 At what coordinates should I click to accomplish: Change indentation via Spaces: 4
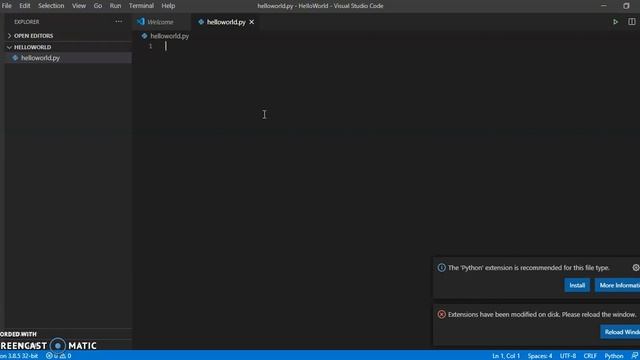pos(540,356)
